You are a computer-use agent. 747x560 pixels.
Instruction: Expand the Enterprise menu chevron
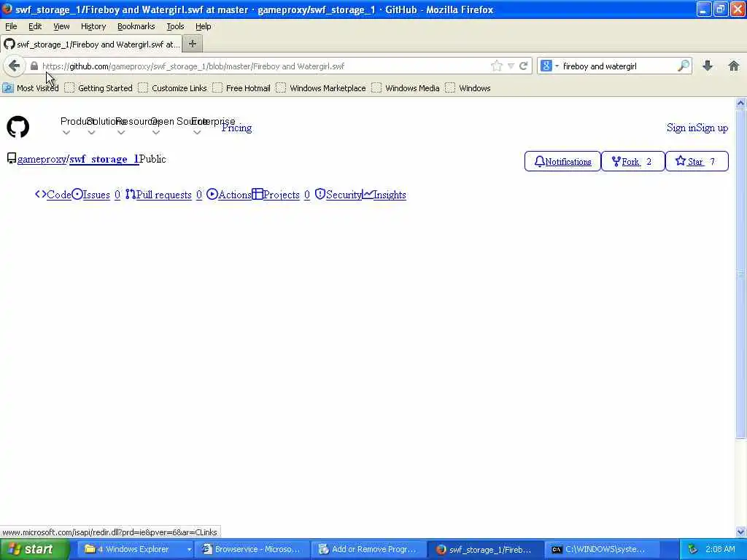197,133
